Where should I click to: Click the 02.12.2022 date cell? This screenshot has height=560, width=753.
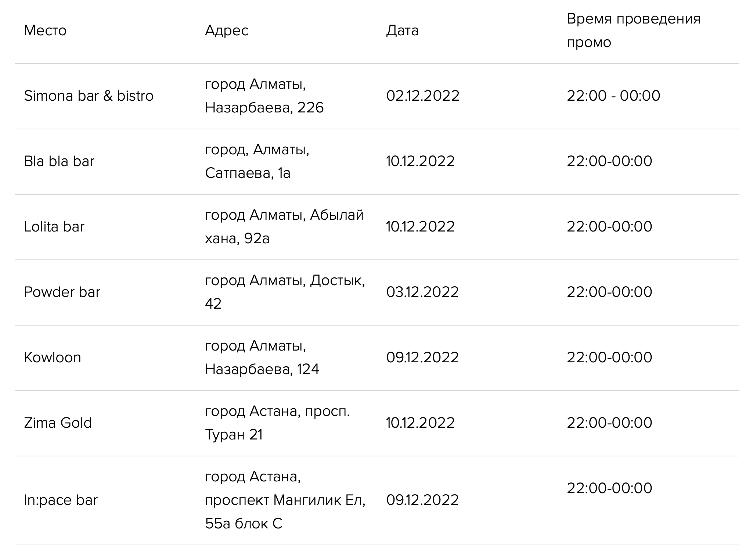(423, 96)
